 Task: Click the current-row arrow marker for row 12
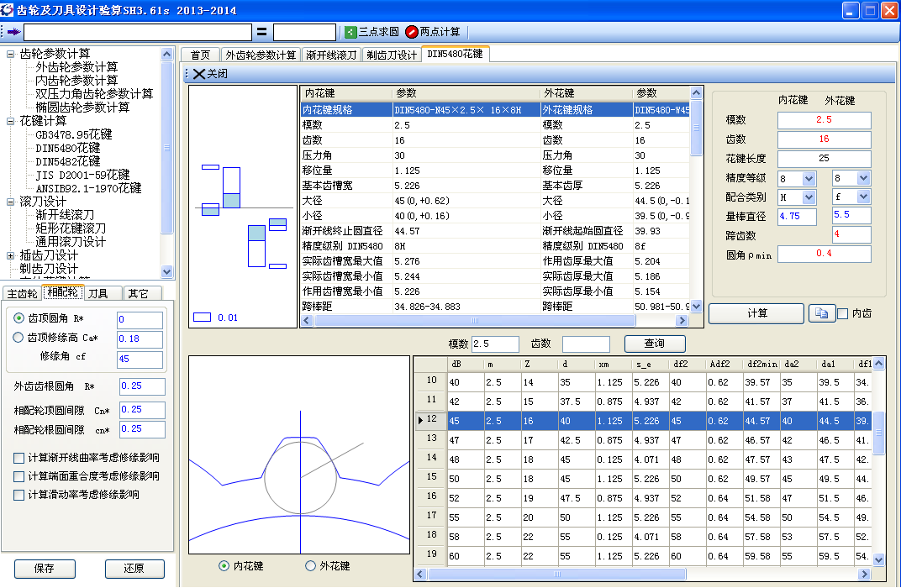pyautogui.click(x=420, y=420)
